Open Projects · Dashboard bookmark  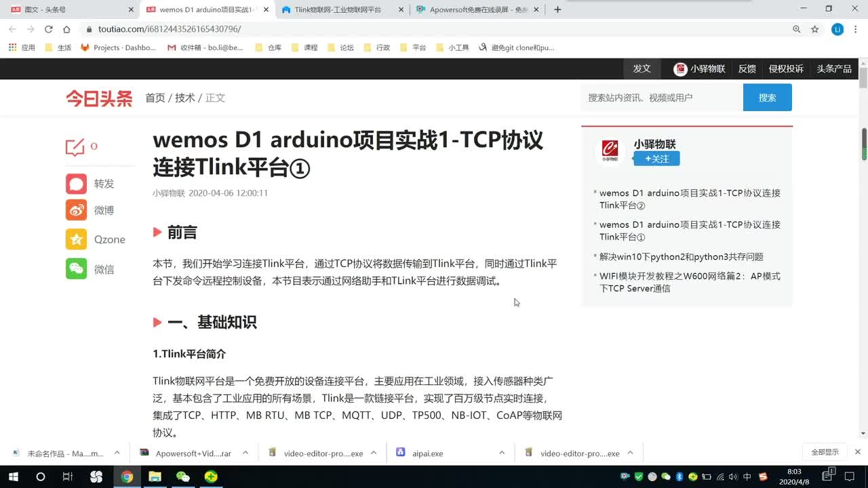[x=118, y=47]
